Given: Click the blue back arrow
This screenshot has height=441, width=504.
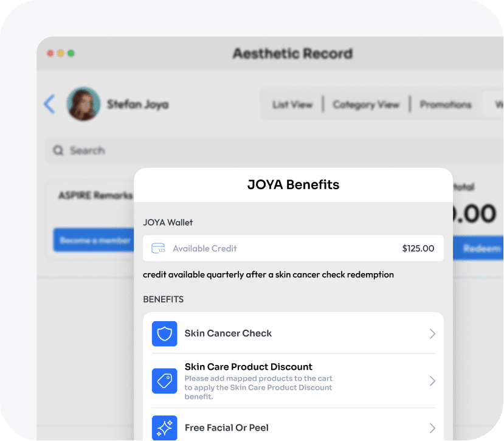Looking at the screenshot, I should pyautogui.click(x=49, y=104).
